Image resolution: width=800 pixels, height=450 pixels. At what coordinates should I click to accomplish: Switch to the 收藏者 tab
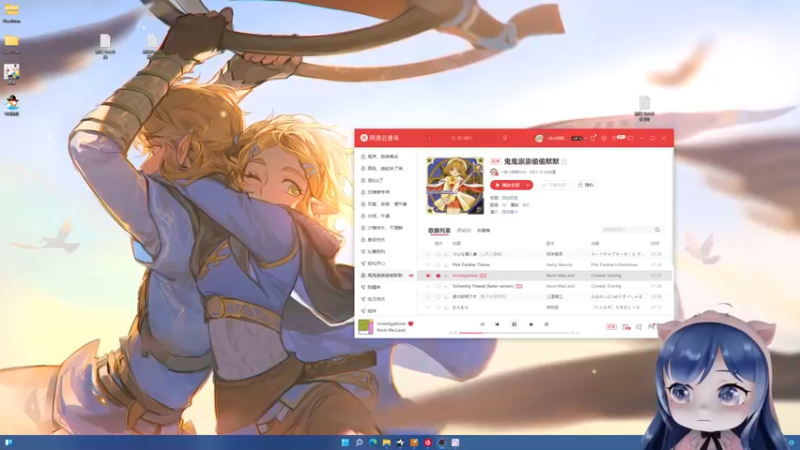484,231
